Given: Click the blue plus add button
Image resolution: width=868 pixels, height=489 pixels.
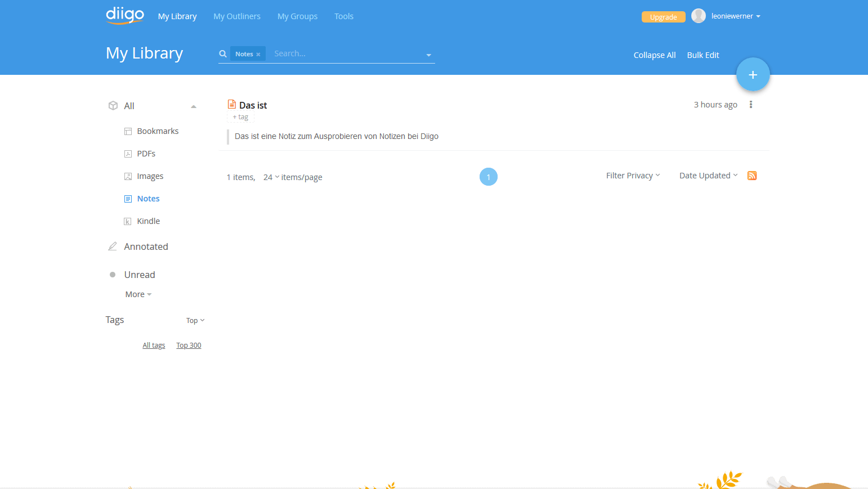Looking at the screenshot, I should click(x=753, y=74).
